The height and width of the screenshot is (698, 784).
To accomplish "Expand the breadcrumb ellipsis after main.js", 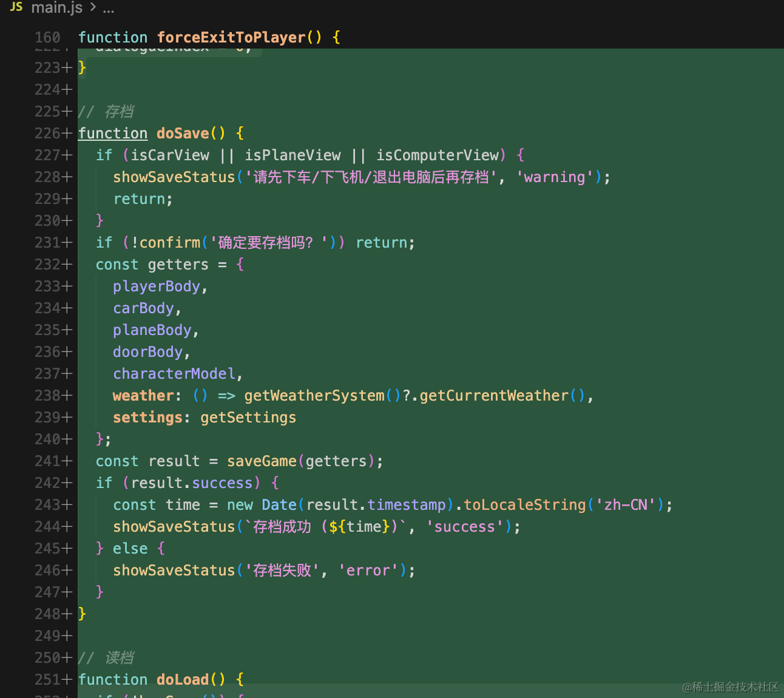I will [109, 8].
